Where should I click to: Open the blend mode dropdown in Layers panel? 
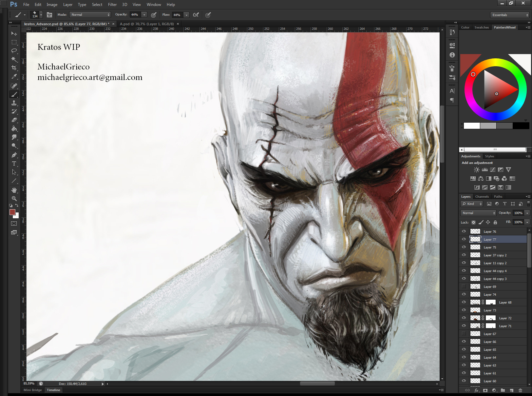point(478,213)
